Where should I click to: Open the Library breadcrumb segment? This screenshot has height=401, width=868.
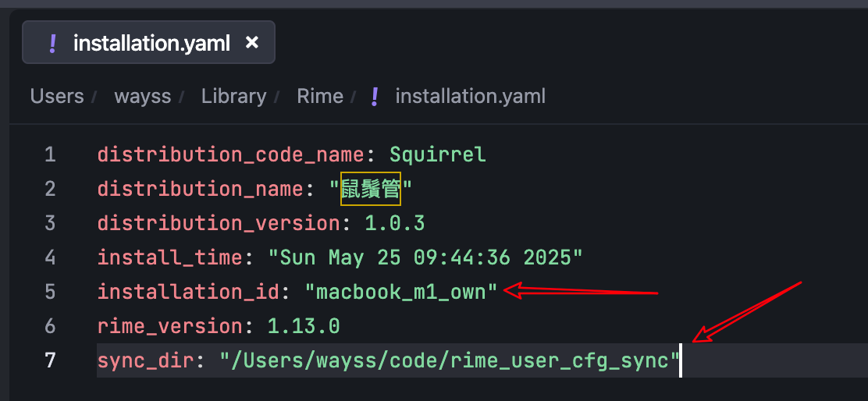(x=233, y=96)
